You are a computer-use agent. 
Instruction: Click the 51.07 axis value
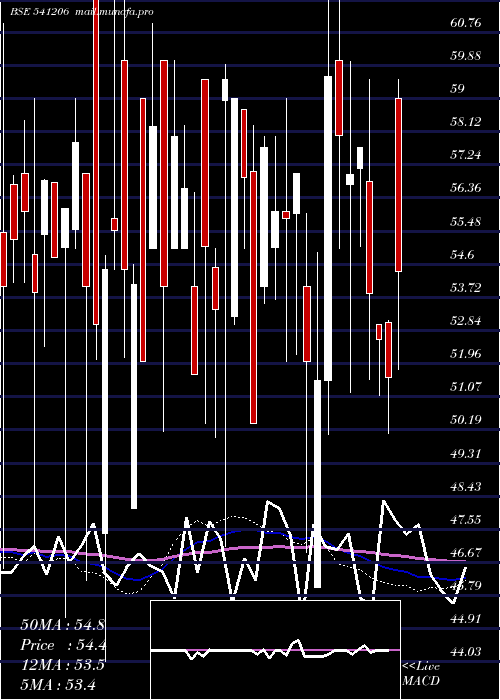pos(466,387)
